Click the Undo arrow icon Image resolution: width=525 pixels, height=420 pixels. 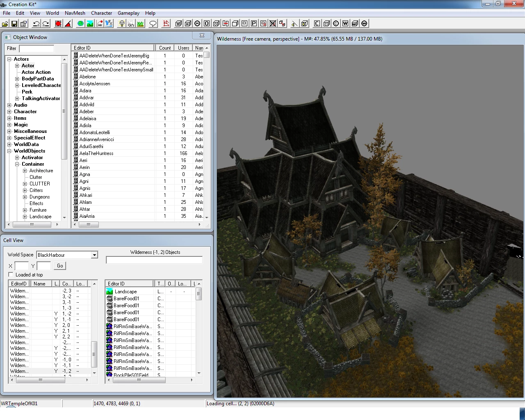tap(36, 24)
